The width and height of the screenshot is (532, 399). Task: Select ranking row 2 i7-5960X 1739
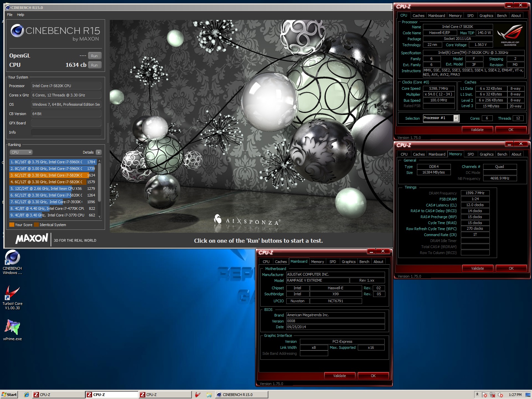(x=53, y=169)
